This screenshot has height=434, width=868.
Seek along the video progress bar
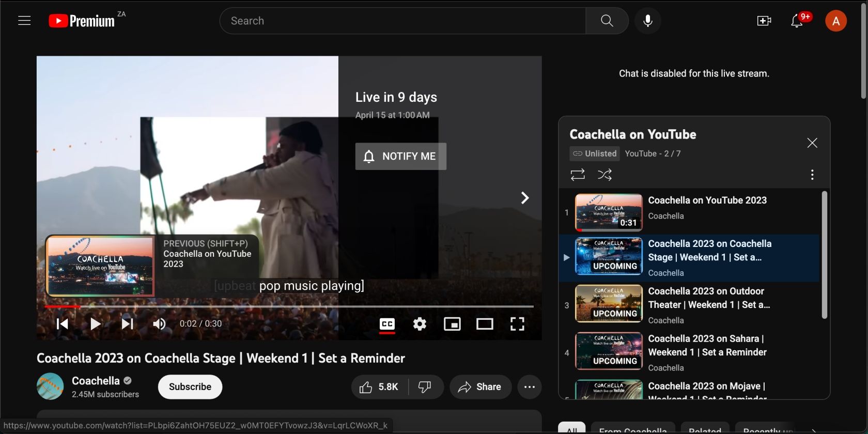pyautogui.click(x=289, y=306)
